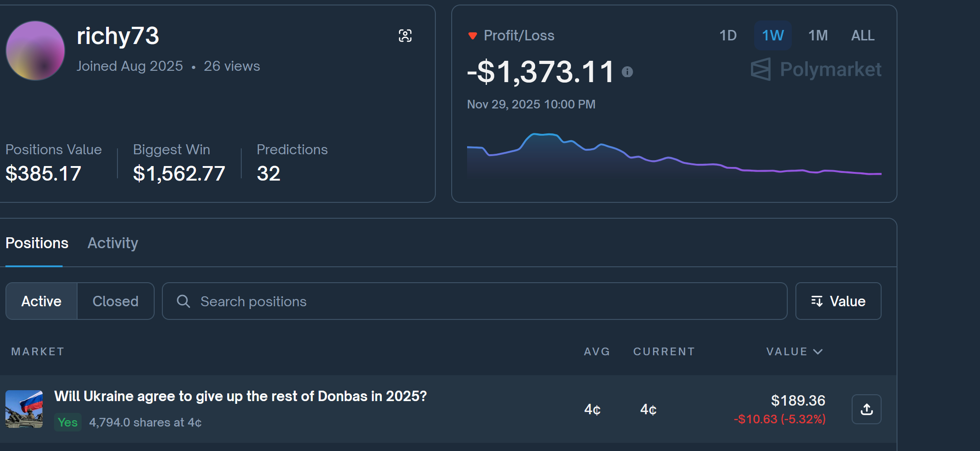Click the CURRENT column header

pos(664,352)
